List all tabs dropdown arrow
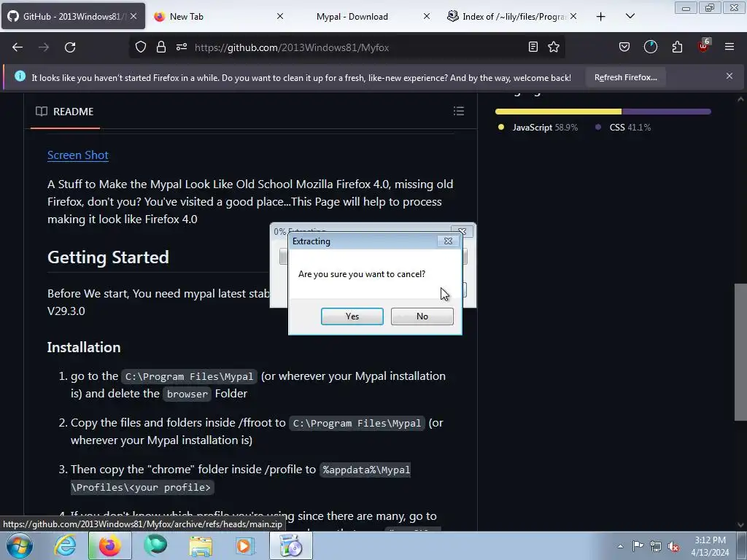 click(630, 16)
